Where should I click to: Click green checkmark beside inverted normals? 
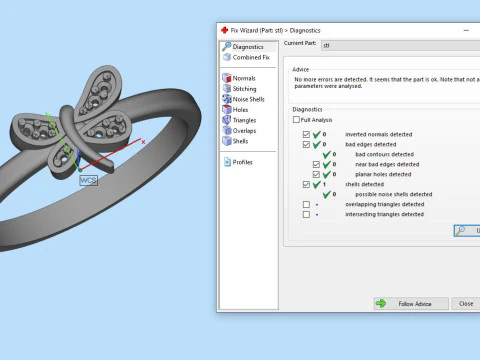tap(317, 134)
